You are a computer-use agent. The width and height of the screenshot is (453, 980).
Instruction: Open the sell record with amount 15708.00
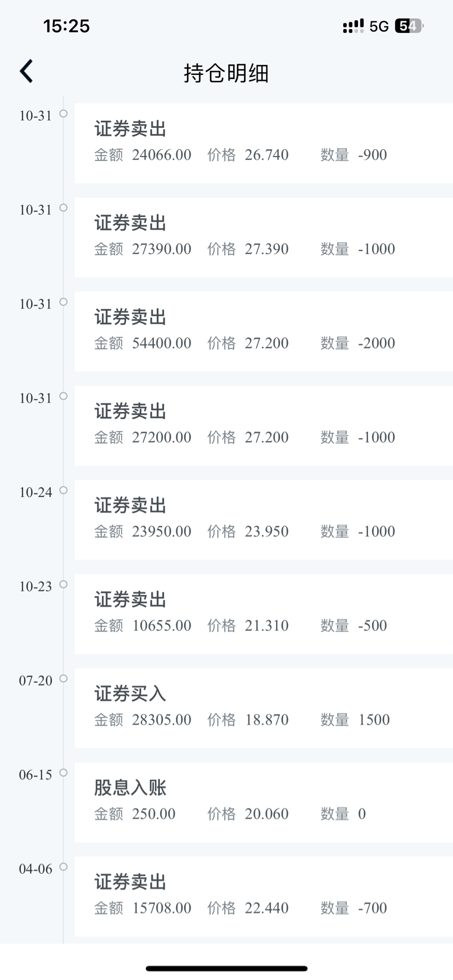[x=263, y=896]
